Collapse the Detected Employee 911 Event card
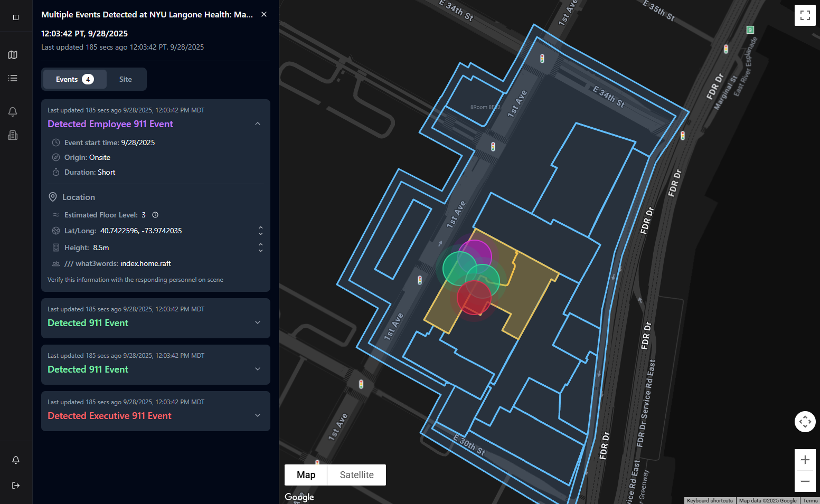Viewport: 820px width, 504px height. click(258, 123)
